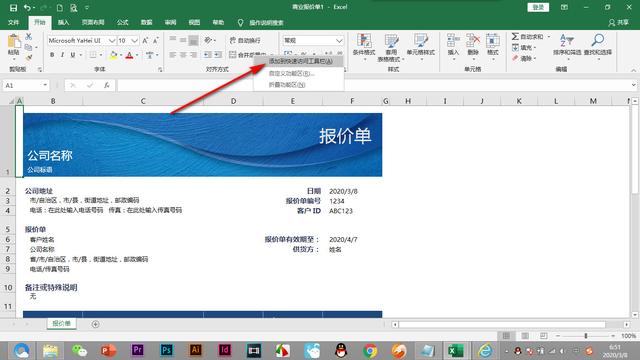Open the cell borders button

[93, 55]
